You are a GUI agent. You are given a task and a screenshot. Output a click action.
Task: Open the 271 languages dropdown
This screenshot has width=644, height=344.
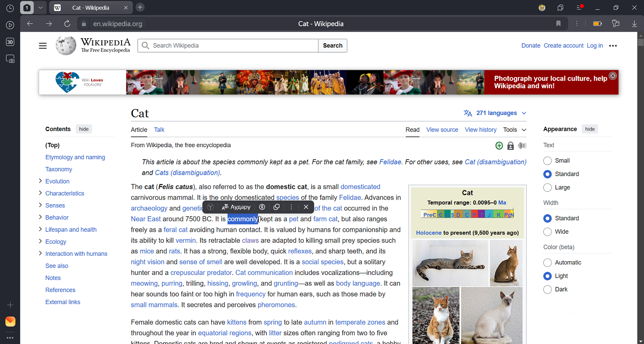tap(495, 113)
